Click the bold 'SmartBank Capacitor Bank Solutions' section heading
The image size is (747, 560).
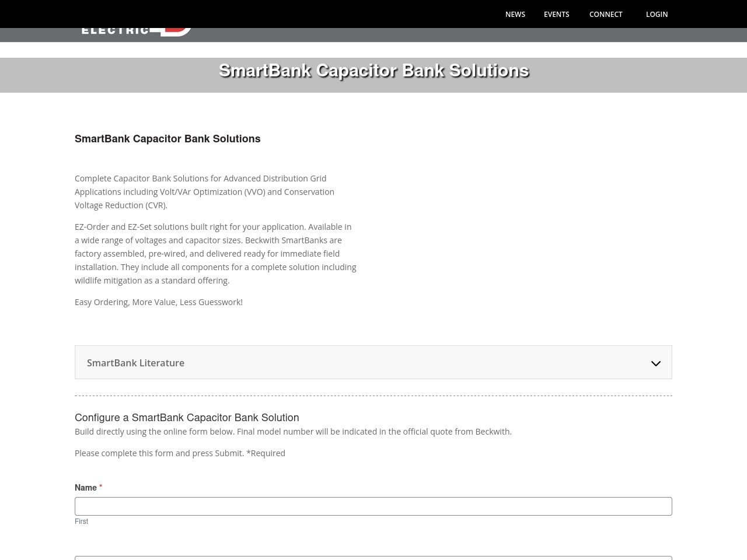click(167, 139)
